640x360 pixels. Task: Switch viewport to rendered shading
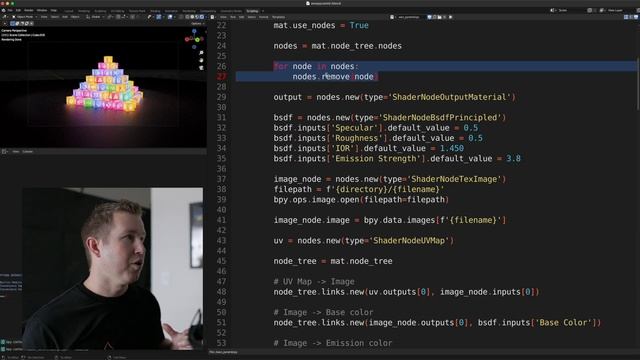(202, 17)
